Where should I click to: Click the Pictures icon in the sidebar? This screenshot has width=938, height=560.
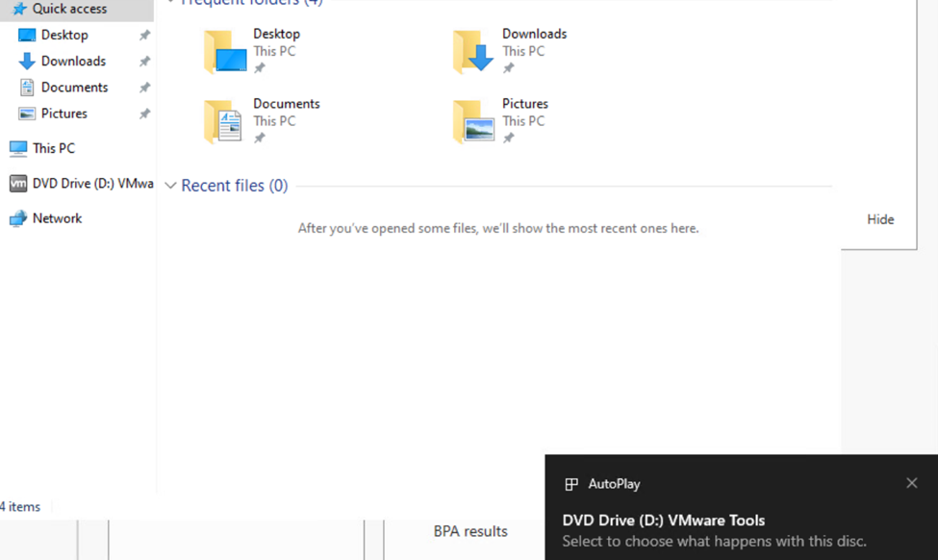click(27, 114)
